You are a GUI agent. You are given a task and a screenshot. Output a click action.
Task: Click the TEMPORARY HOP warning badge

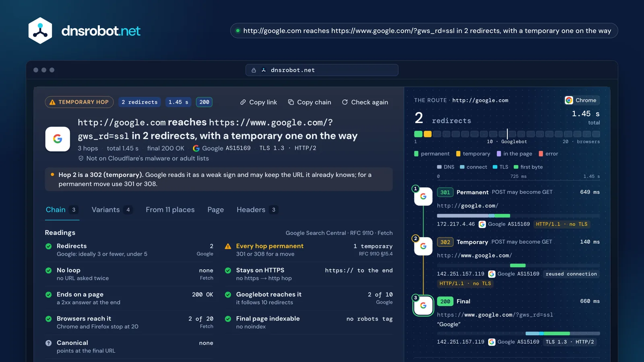point(79,102)
